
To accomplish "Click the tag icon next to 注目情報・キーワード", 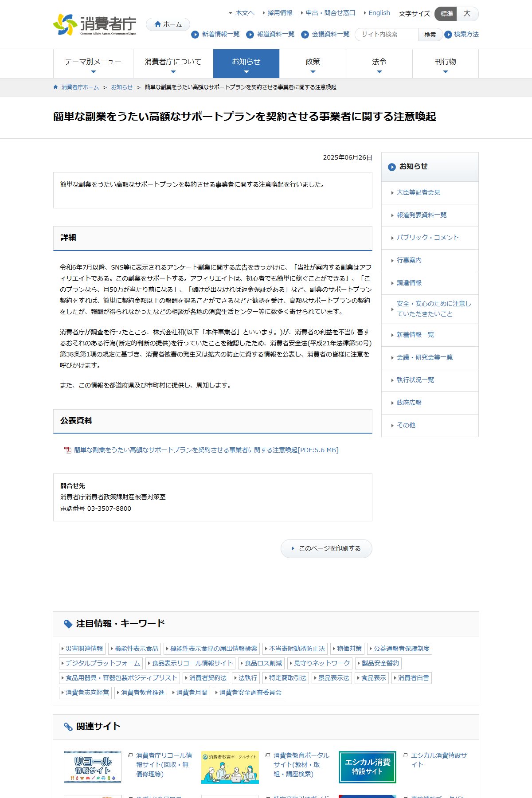I will [68, 624].
